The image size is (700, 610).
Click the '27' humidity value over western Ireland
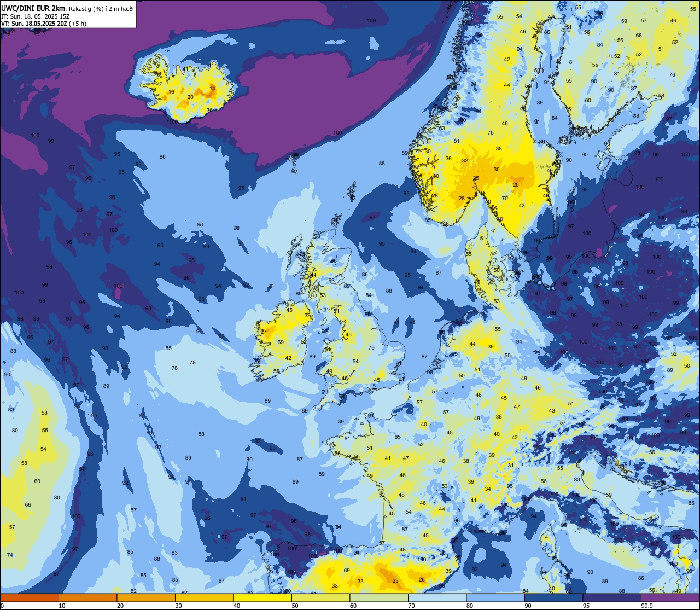[x=264, y=332]
